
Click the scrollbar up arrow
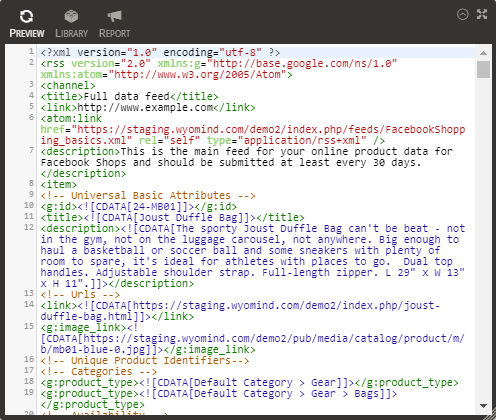tap(483, 53)
